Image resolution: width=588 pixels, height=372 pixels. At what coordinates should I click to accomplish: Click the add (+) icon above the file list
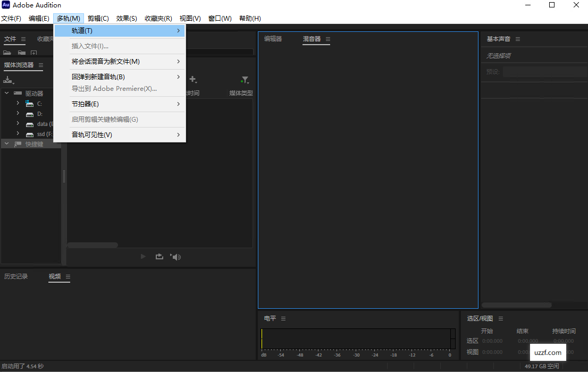[x=193, y=79]
